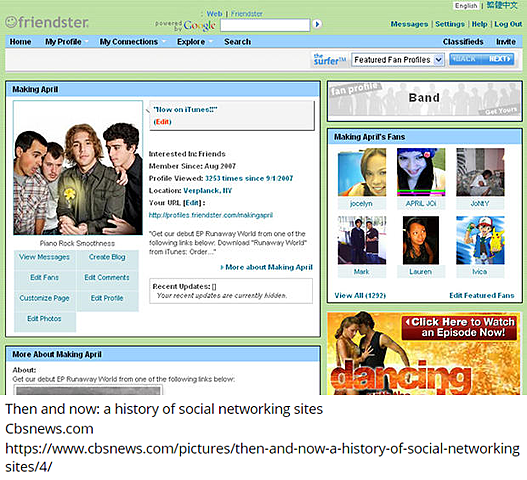Click the Recent Updates text
Viewport: 527px width, 480px height.
[184, 287]
